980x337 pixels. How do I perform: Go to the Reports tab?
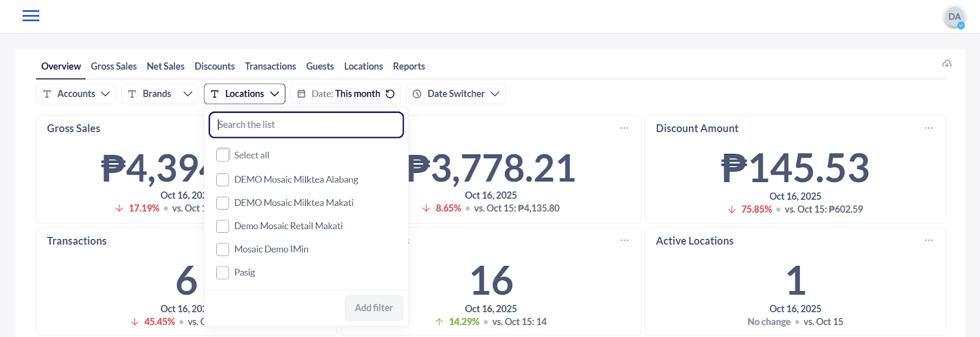pyautogui.click(x=409, y=66)
